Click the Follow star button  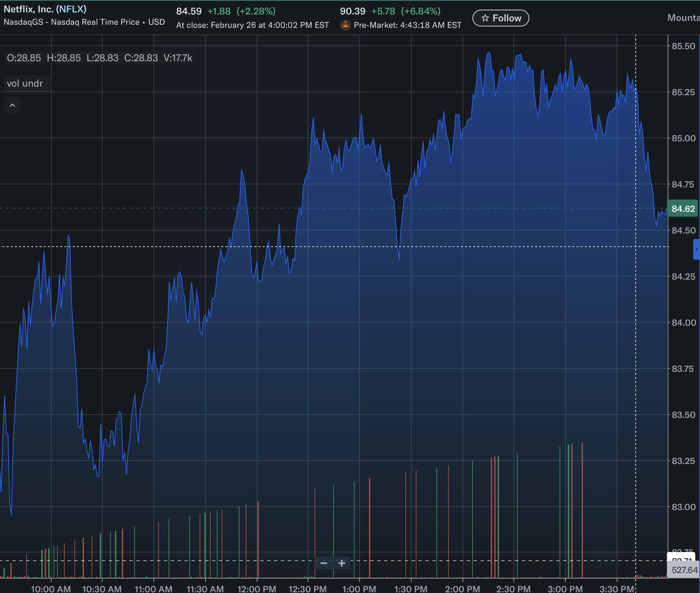click(x=501, y=18)
